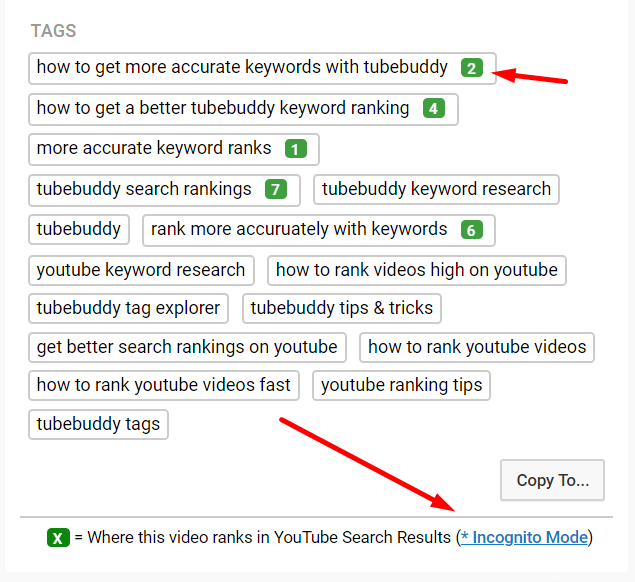Click the green rank badge showing 6
The width and height of the screenshot is (635, 582).
click(471, 230)
